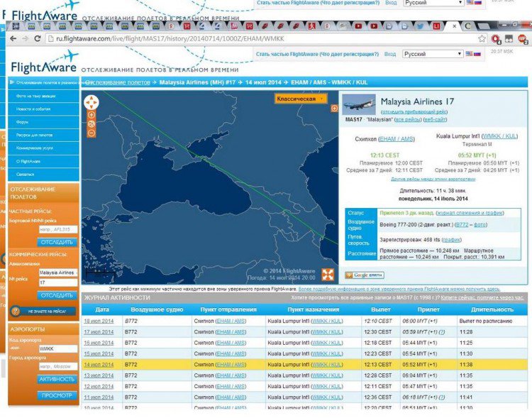Zoom in on the flight map
Image resolution: width=532 pixels, height=418 pixels.
pos(91,114)
